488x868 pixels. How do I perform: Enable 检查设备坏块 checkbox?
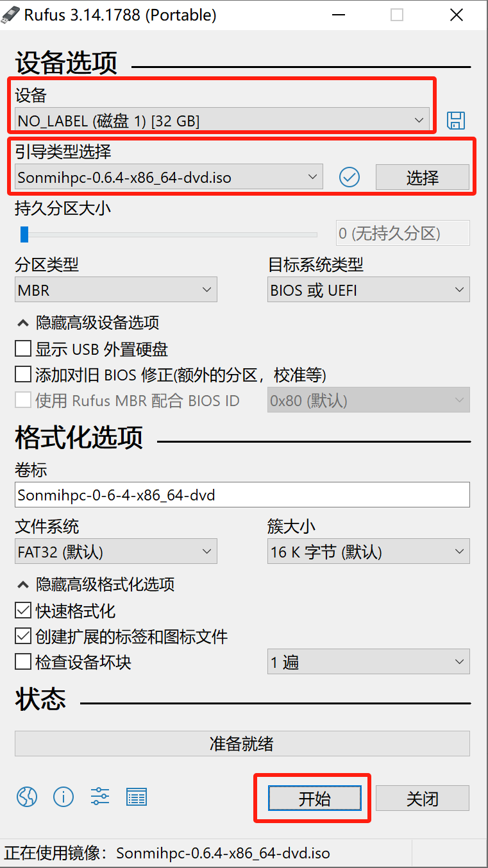(x=23, y=661)
